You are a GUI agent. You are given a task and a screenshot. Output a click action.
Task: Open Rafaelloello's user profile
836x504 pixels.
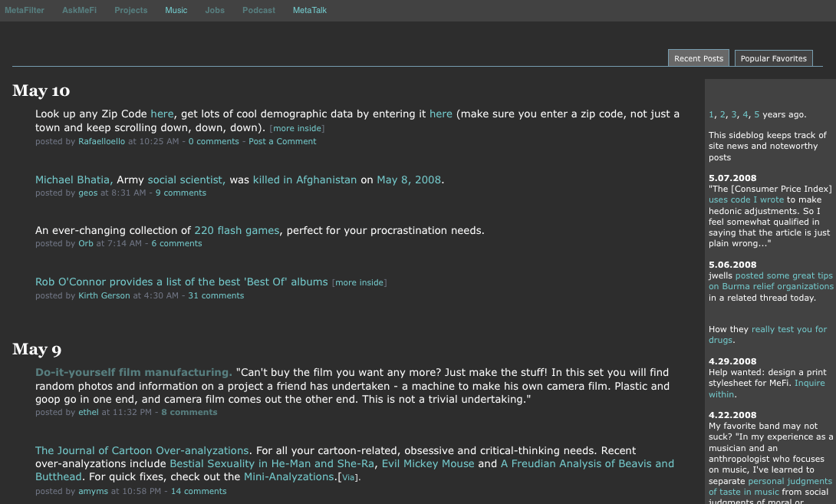coord(101,141)
